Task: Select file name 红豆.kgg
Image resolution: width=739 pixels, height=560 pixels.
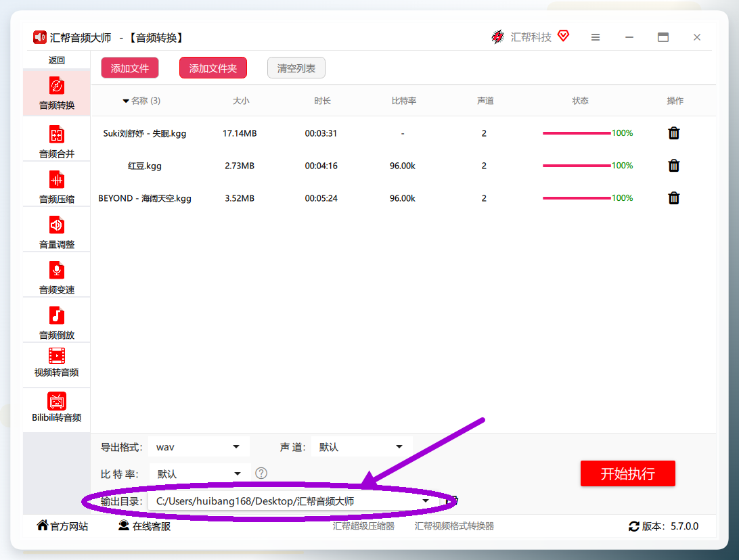Action: (145, 166)
